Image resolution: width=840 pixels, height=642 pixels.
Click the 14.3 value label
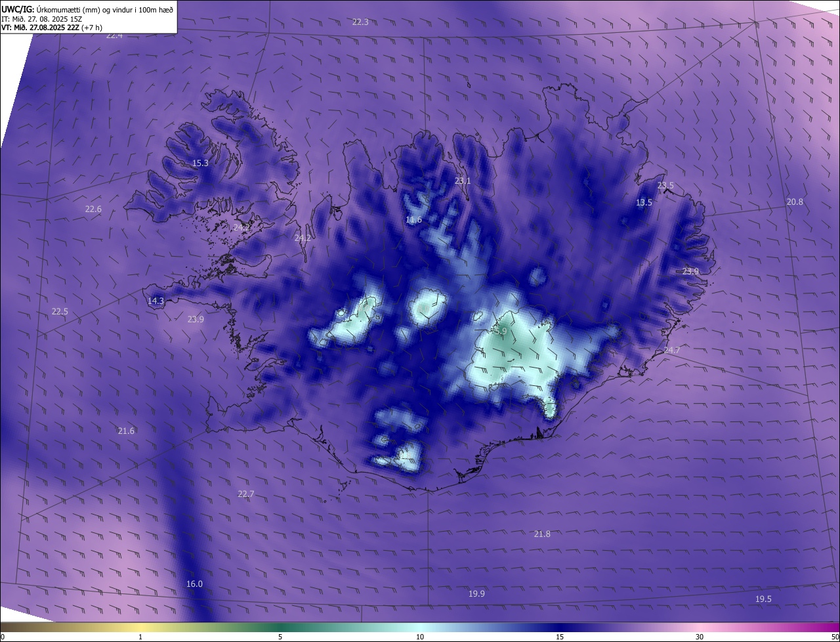[x=156, y=301]
